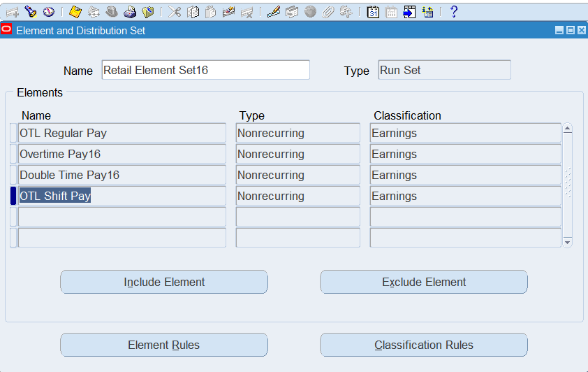Open the Navigator compass icon
Viewport: 588px width, 372px height.
coord(48,12)
